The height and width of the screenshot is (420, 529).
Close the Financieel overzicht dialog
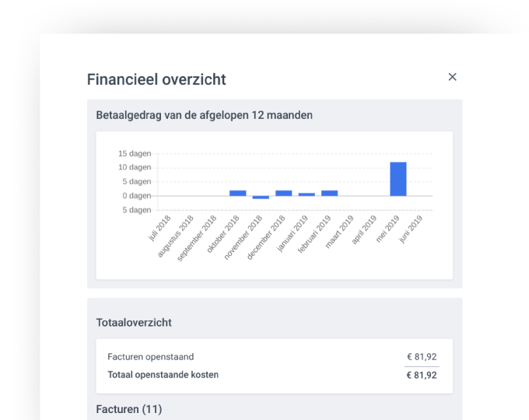tap(452, 77)
